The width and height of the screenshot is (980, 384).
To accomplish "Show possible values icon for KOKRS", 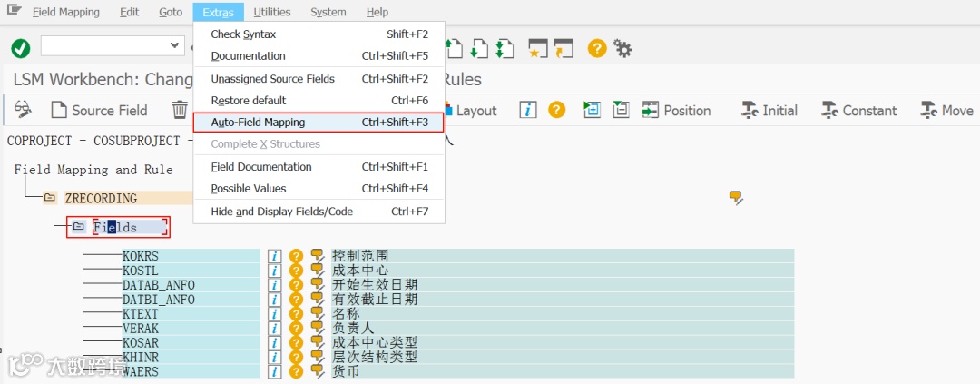I will pos(296,256).
